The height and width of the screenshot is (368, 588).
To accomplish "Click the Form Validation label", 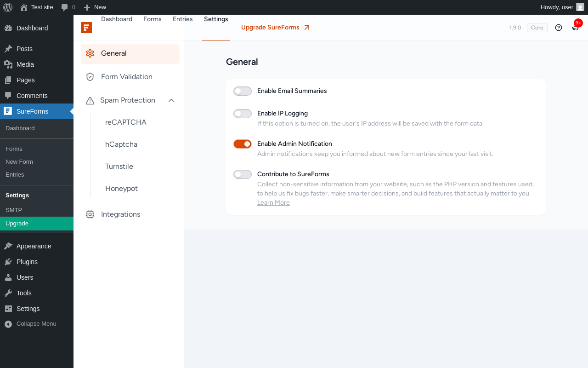I will 127,77.
